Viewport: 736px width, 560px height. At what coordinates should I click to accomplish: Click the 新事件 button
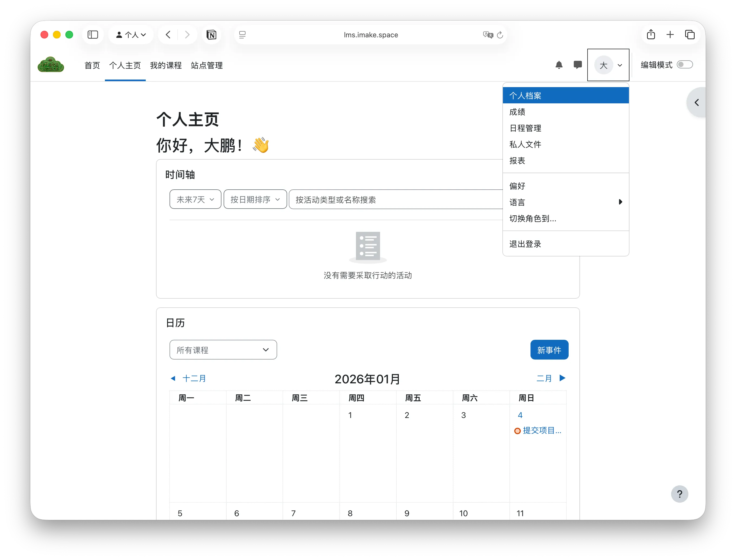click(x=549, y=350)
